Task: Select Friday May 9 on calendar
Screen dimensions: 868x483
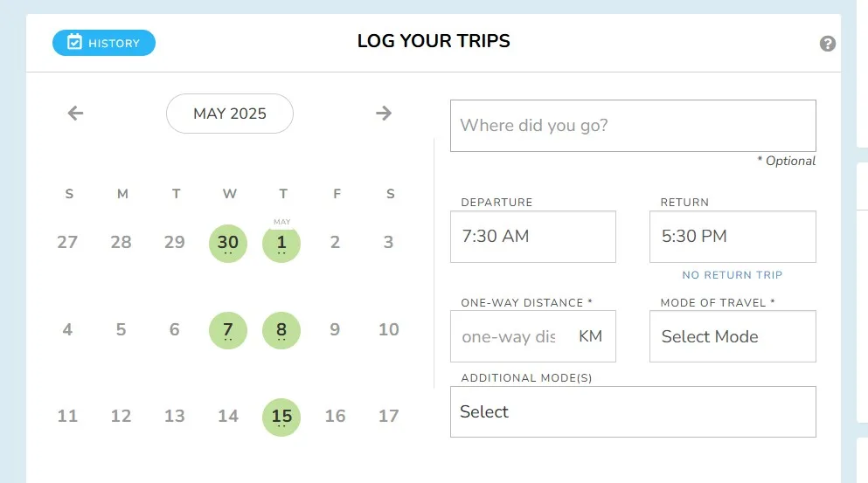Action: 335,330
